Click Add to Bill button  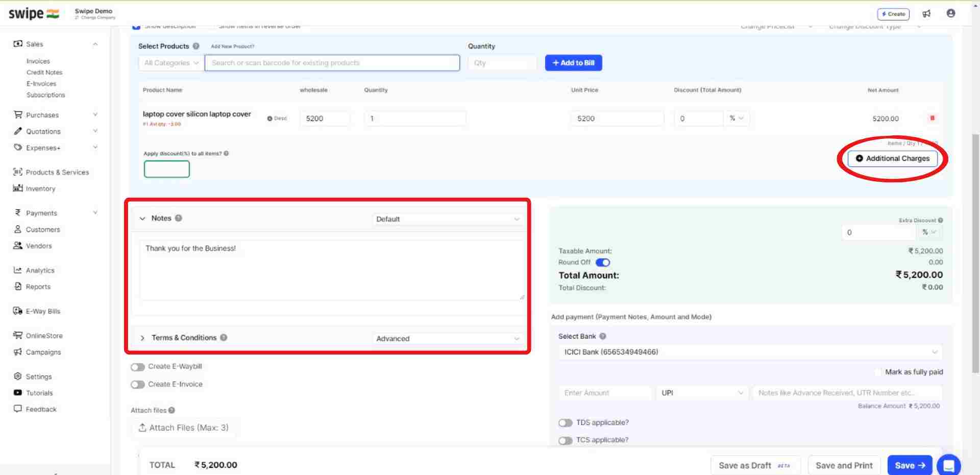click(574, 63)
